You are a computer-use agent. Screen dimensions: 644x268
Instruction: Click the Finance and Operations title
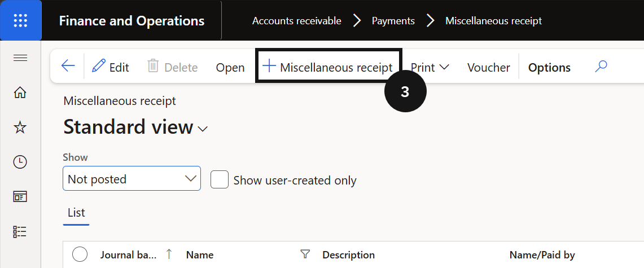click(132, 20)
